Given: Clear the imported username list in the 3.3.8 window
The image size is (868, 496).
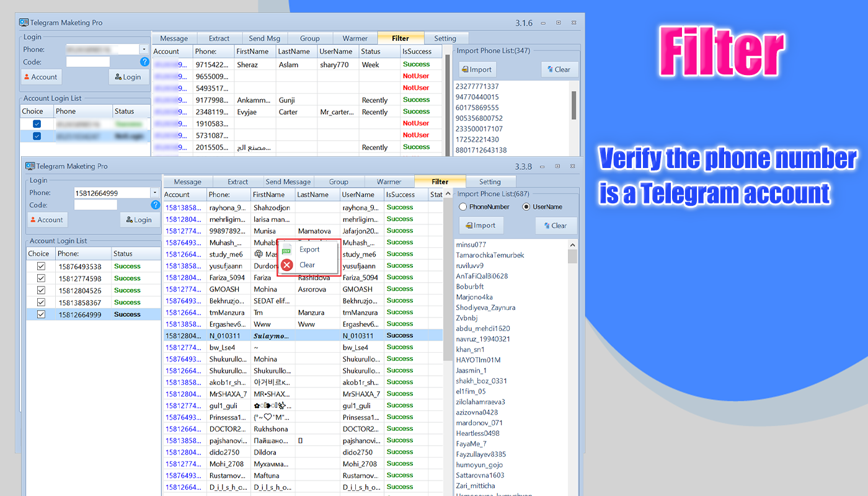Looking at the screenshot, I should tap(556, 226).
